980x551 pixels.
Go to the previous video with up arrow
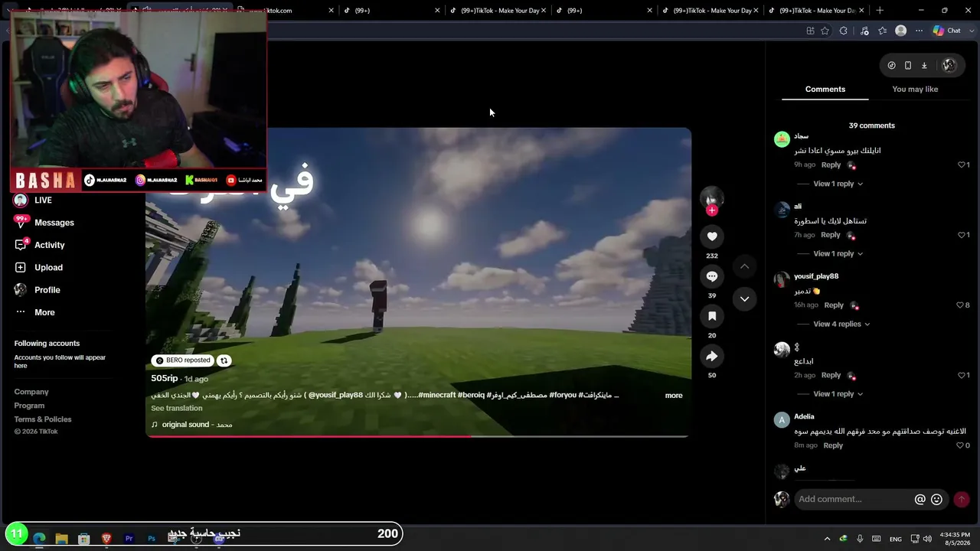(x=744, y=266)
